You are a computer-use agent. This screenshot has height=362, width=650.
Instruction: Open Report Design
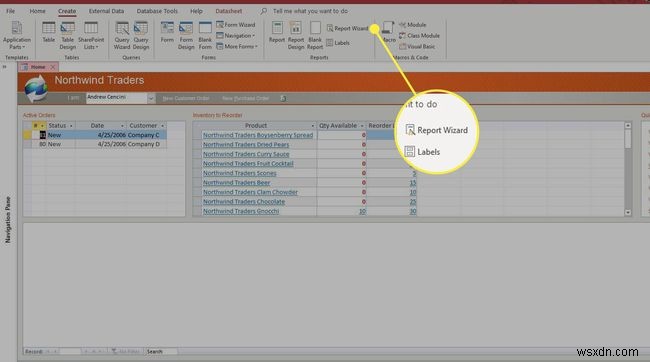coord(296,36)
